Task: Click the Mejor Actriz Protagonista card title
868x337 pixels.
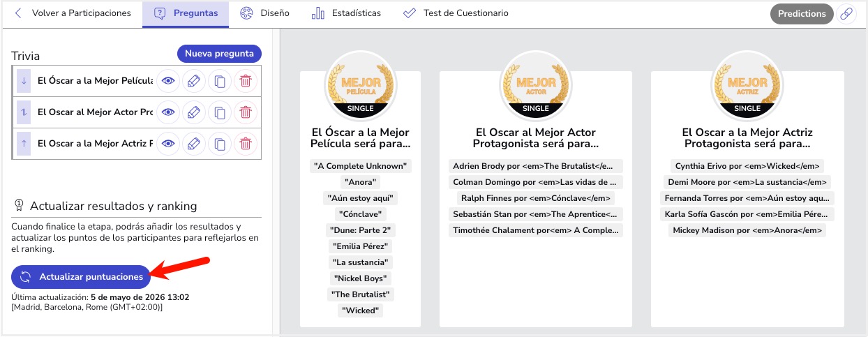Action: tap(747, 138)
